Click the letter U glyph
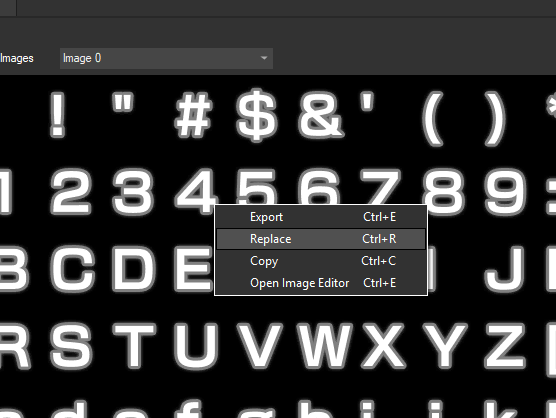Screen dimensions: 556x418 tap(196, 346)
